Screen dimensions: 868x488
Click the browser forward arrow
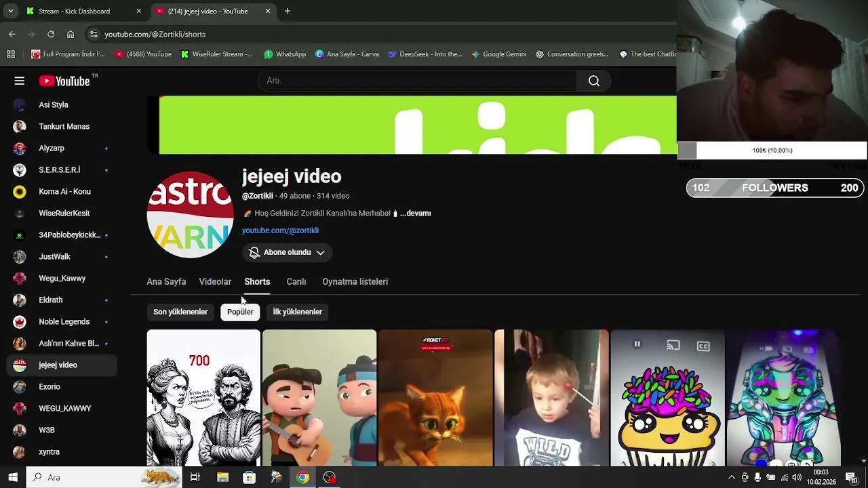pos(31,34)
